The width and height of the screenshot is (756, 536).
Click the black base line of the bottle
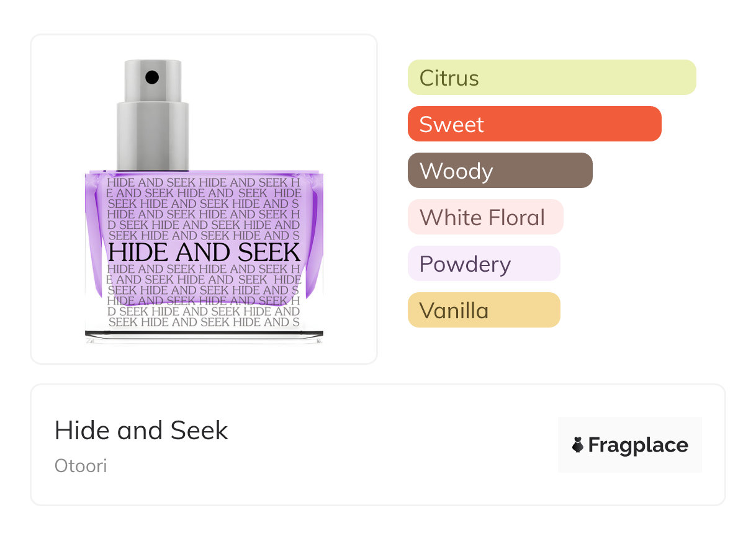204,334
